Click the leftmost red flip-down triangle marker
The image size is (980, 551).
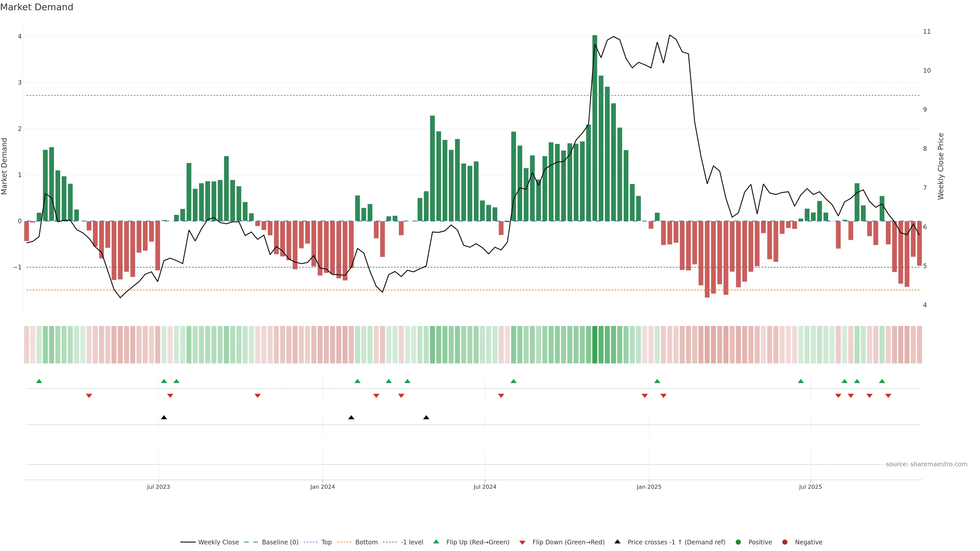pyautogui.click(x=89, y=396)
